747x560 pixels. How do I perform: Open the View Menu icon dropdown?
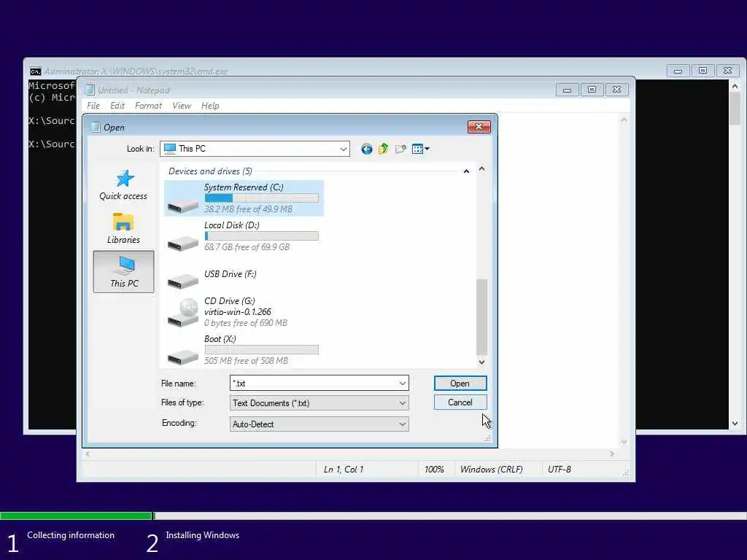421,149
